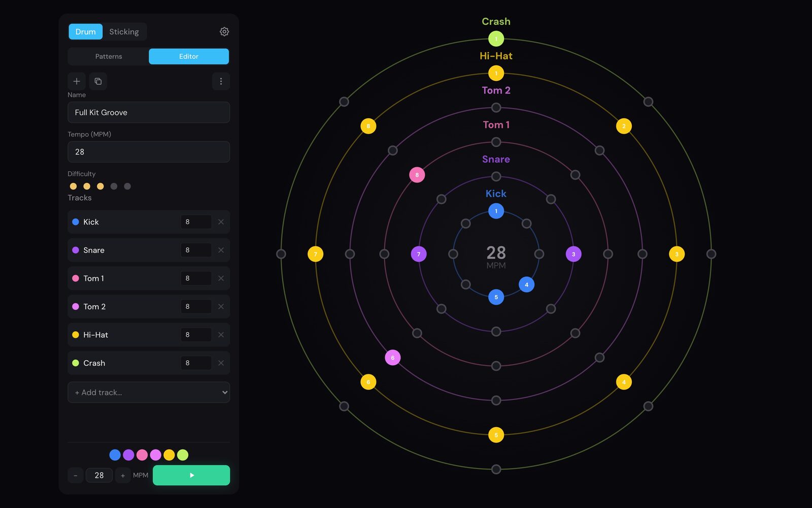812x508 pixels.
Task: Switch to Drum mode
Action: point(85,31)
